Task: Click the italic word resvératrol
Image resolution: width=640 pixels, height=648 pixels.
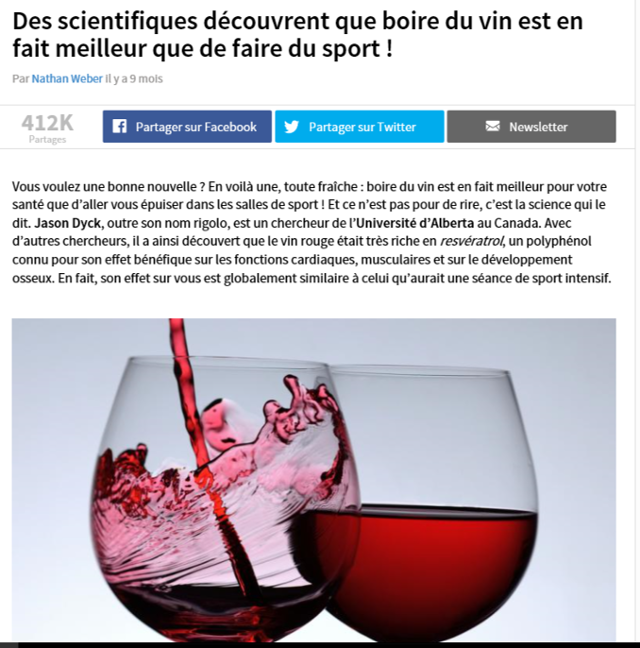Action: pyautogui.click(x=472, y=241)
